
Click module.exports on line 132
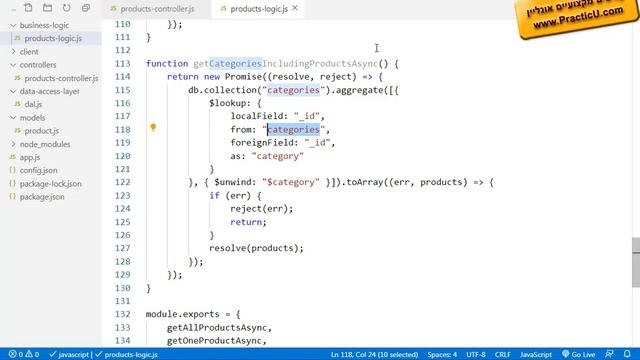click(x=182, y=314)
